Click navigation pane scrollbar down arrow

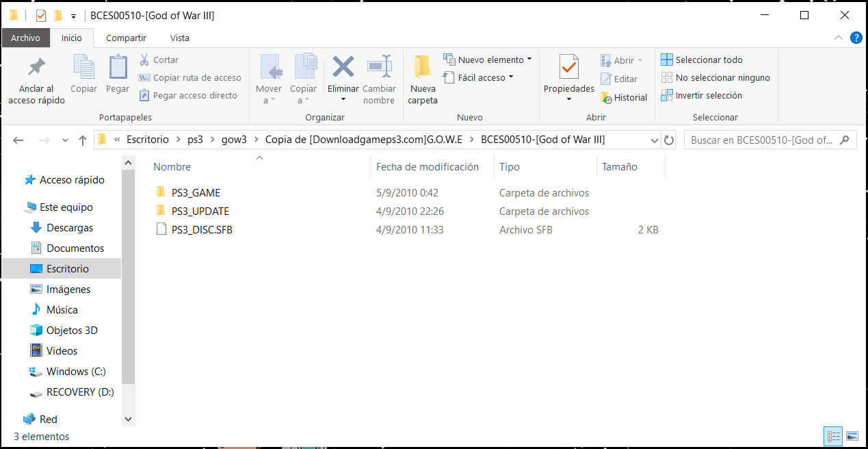(x=129, y=419)
